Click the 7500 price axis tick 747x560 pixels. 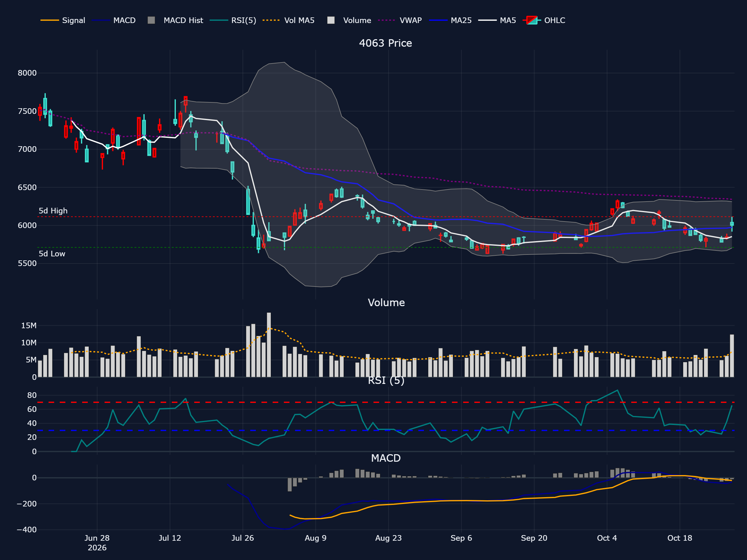(27, 111)
